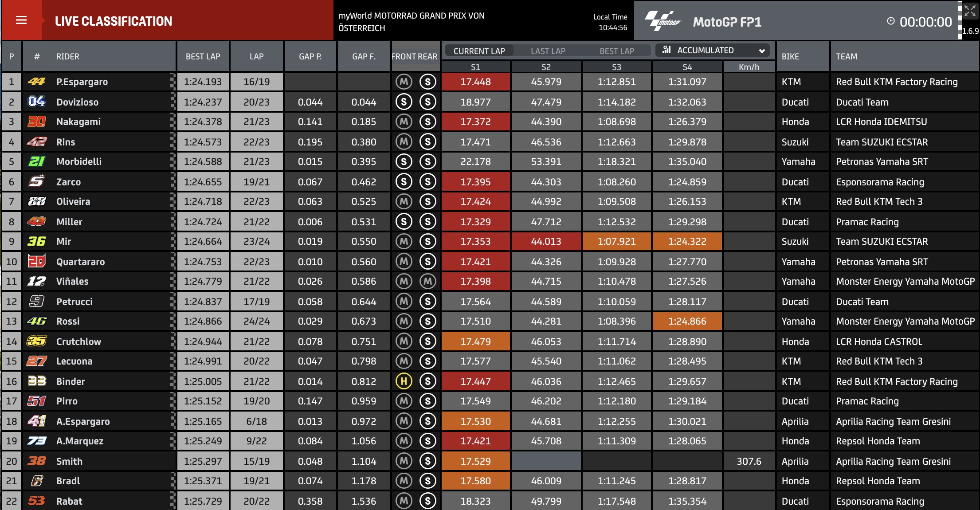Switch to CURRENT LAP tab
Image resolution: width=980 pixels, height=510 pixels.
click(x=479, y=51)
